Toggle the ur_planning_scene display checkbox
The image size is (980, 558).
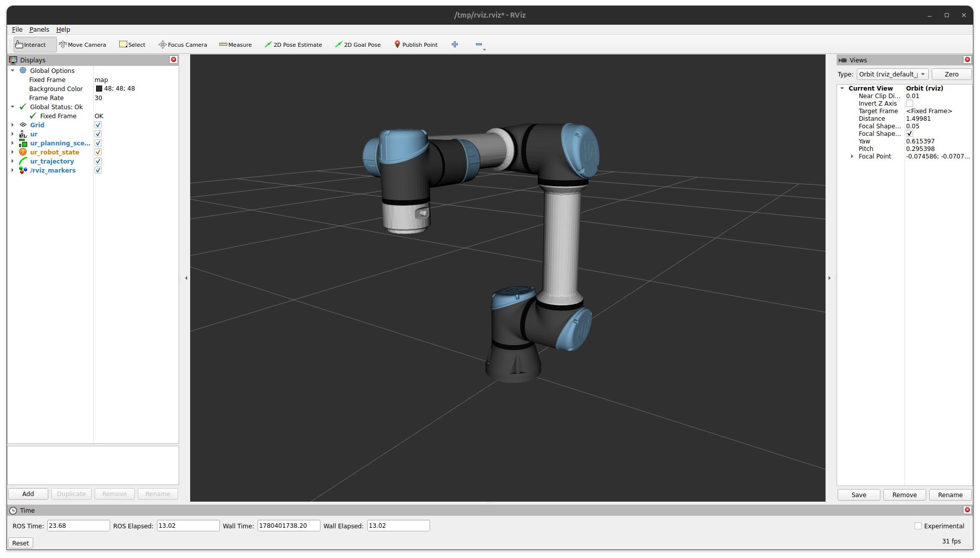(98, 143)
